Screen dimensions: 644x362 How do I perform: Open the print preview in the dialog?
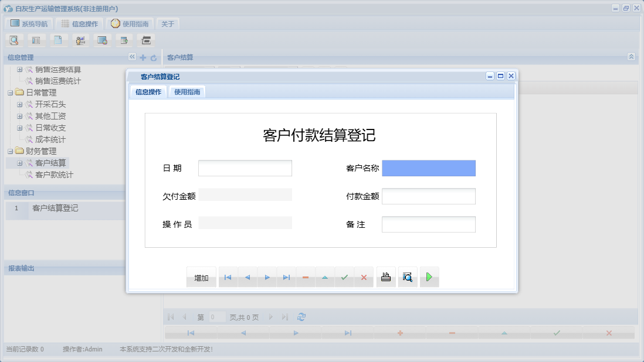pos(408,276)
